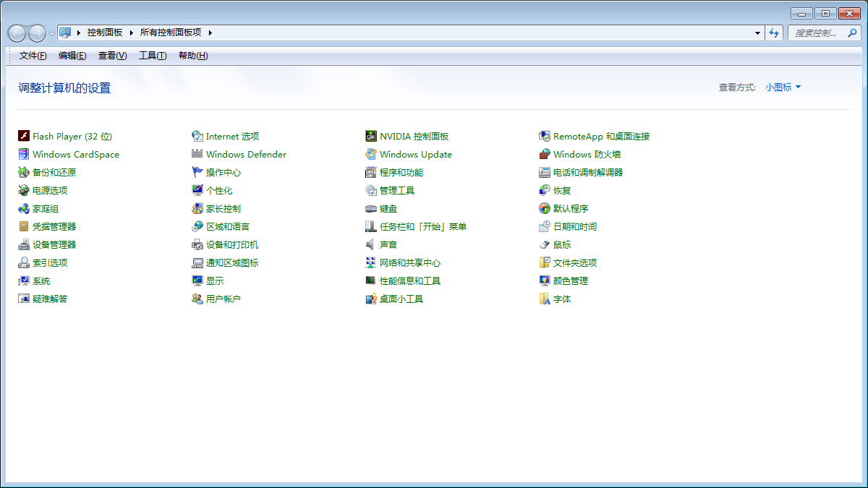This screenshot has height=488, width=868.
Task: Open the 通知区域图标 link
Action: click(x=232, y=262)
